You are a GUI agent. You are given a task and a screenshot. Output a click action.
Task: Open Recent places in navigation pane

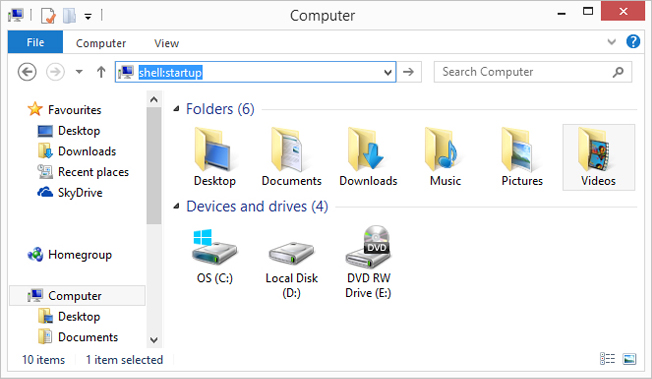click(x=83, y=172)
